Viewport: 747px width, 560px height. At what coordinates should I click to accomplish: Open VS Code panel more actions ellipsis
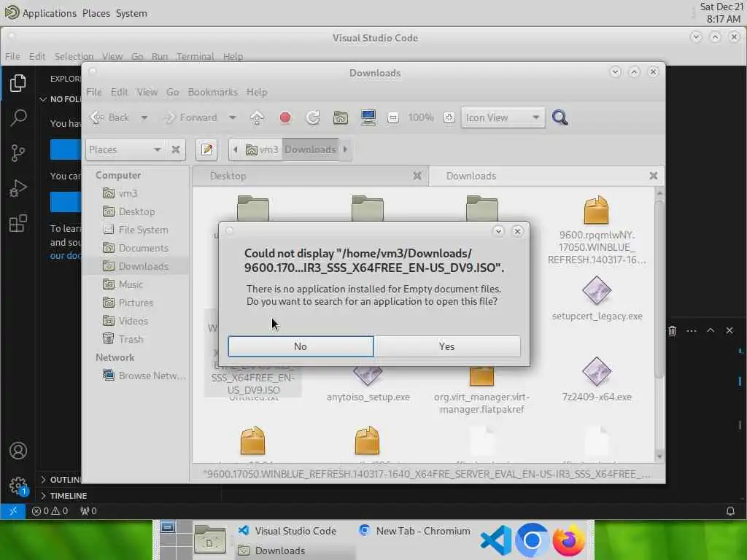click(x=692, y=330)
